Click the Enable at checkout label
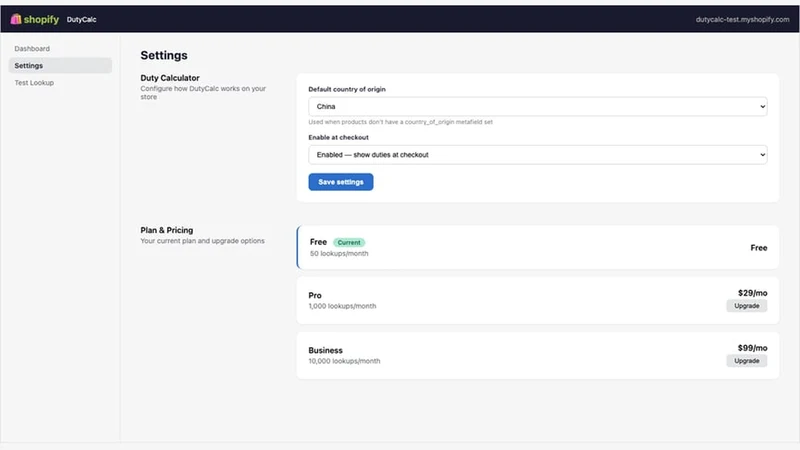The width and height of the screenshot is (800, 450). pyautogui.click(x=338, y=137)
